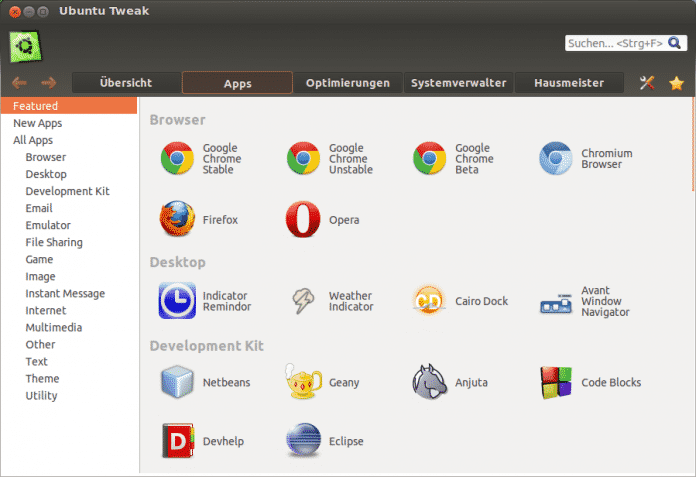Open the Firefox app icon
This screenshot has width=696, height=477.
(177, 219)
